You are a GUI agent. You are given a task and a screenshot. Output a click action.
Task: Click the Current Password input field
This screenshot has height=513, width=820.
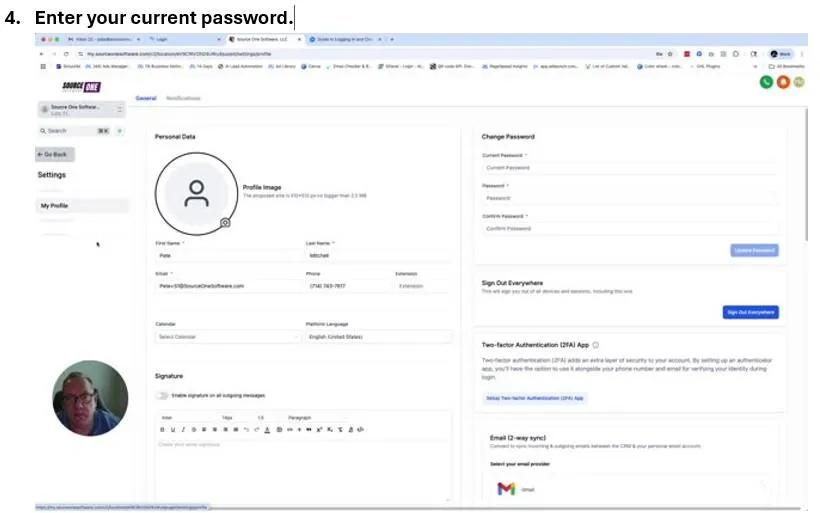pyautogui.click(x=630, y=168)
